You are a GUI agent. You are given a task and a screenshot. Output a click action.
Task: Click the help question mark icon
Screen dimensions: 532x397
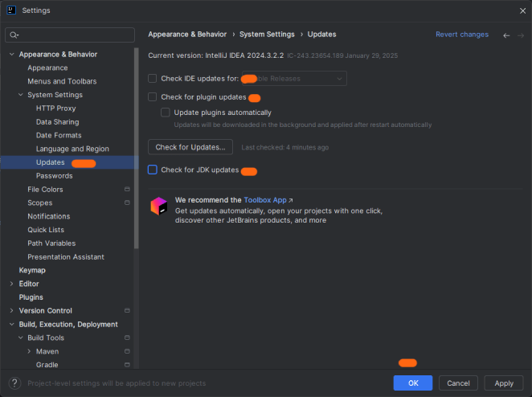(x=14, y=383)
